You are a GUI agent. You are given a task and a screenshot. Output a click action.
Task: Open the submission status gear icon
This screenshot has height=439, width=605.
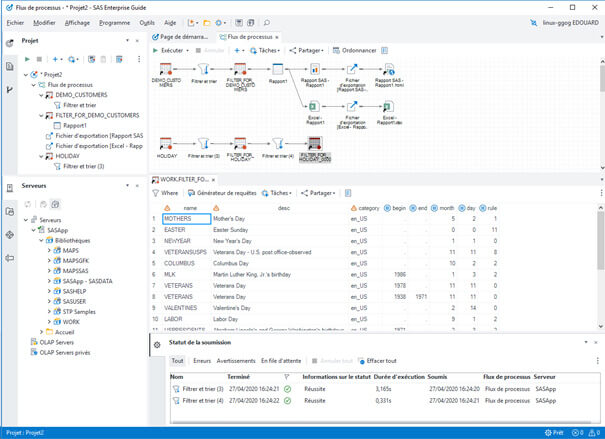click(157, 345)
